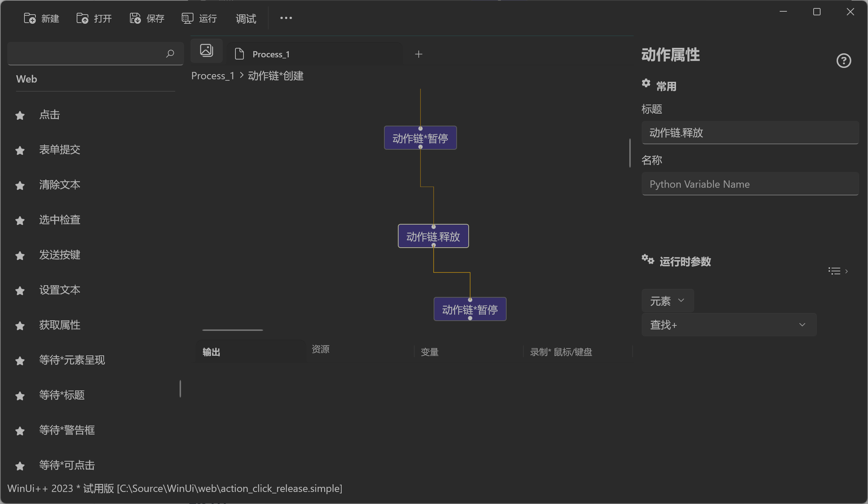The image size is (868, 504).
Task: Open the more options ellipsis in the toolbar
Action: tap(285, 18)
